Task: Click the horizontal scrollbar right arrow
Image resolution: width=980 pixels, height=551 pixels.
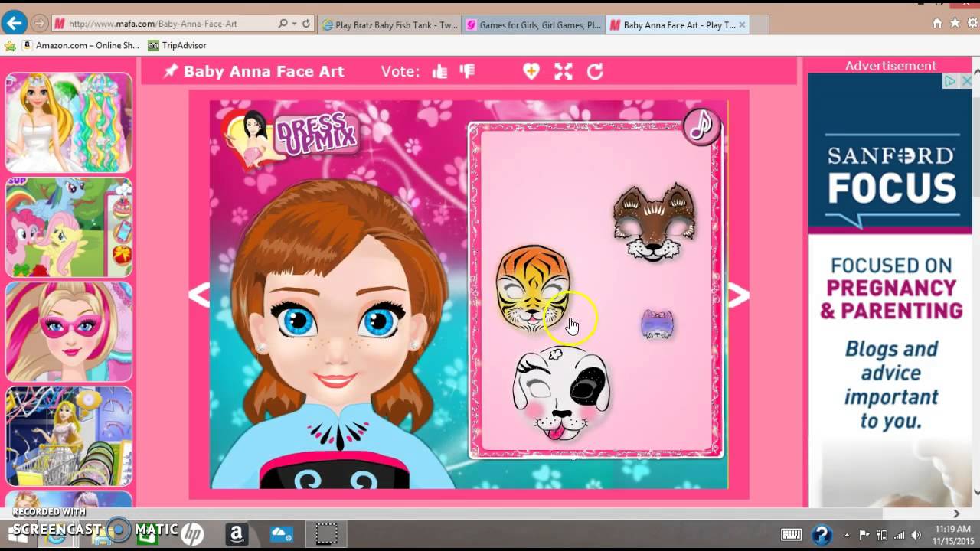Action: point(956,514)
